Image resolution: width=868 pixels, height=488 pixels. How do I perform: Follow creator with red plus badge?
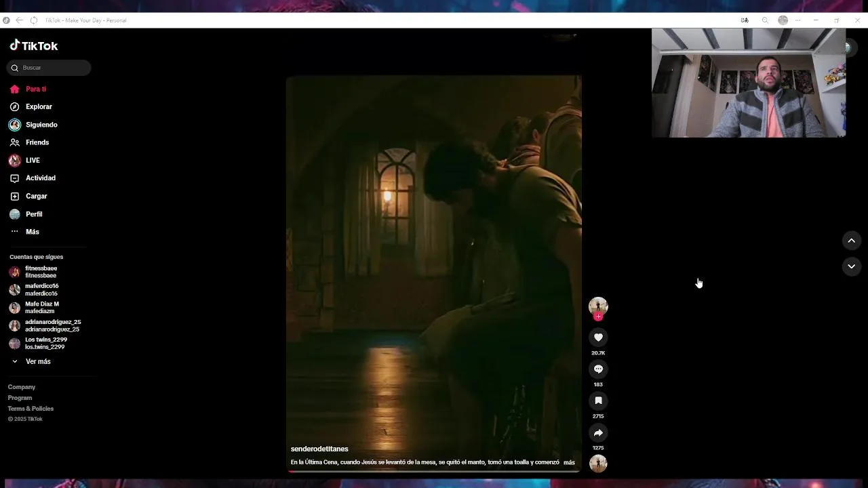tap(598, 317)
